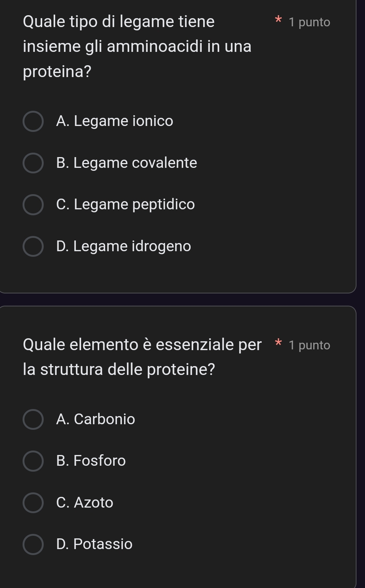Click the "A. Legame ionico" answer text

pyautogui.click(x=114, y=121)
